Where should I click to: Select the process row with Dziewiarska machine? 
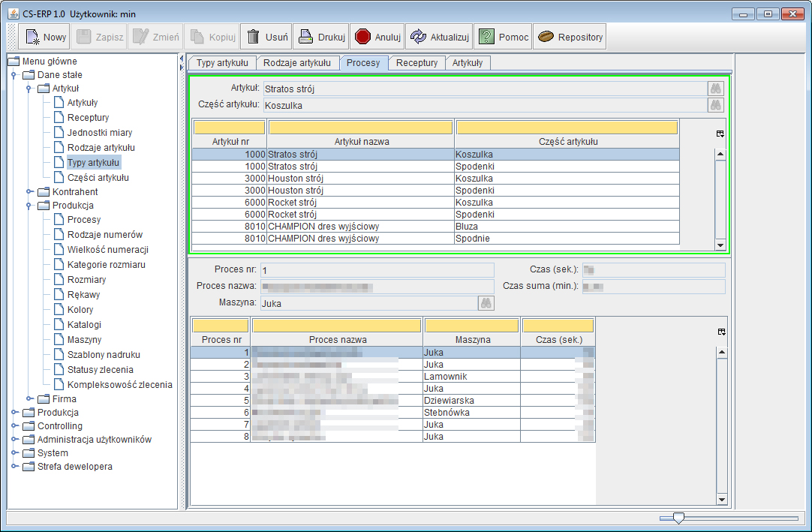(x=392, y=401)
